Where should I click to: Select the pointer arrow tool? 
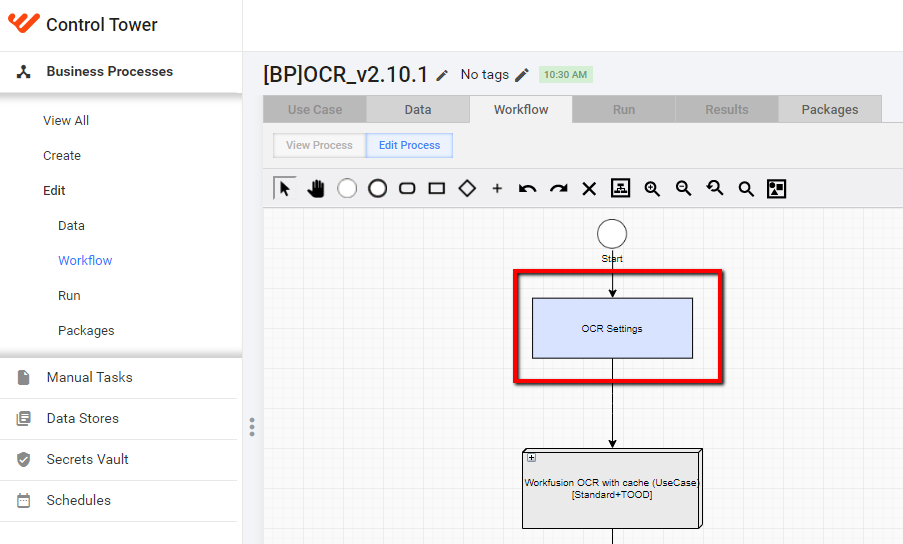[284, 188]
